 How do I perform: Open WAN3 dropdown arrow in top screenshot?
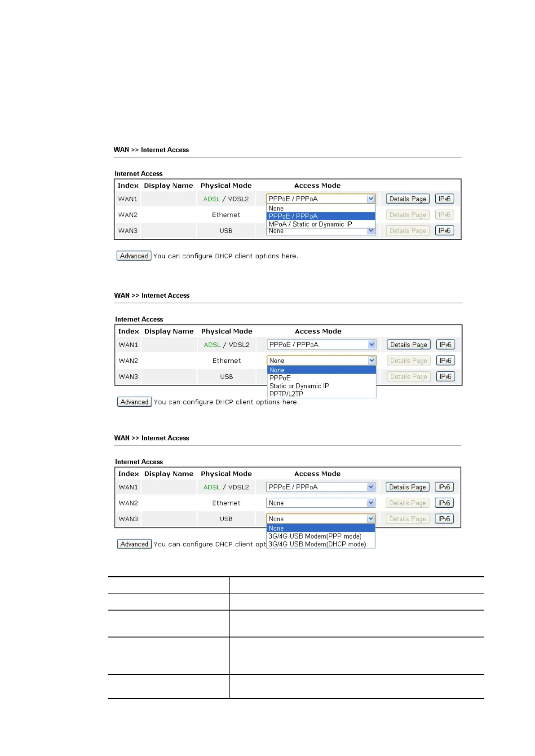click(371, 231)
